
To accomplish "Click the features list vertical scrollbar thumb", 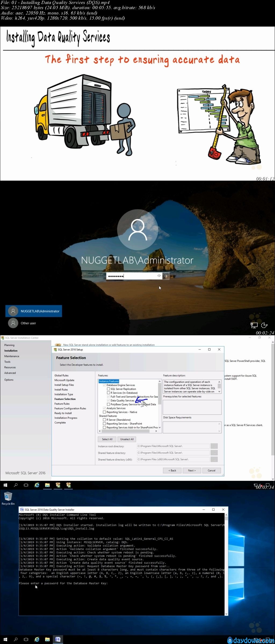I will (x=160, y=394).
